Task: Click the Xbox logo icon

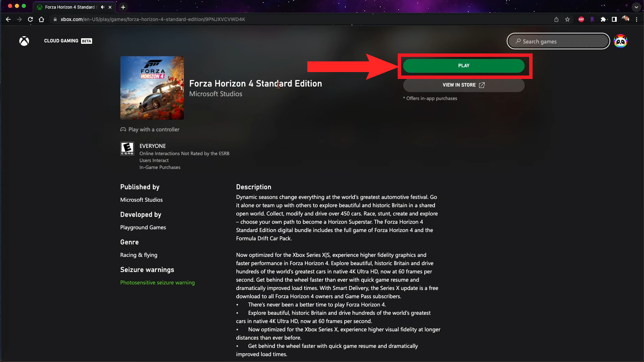Action: (24, 41)
